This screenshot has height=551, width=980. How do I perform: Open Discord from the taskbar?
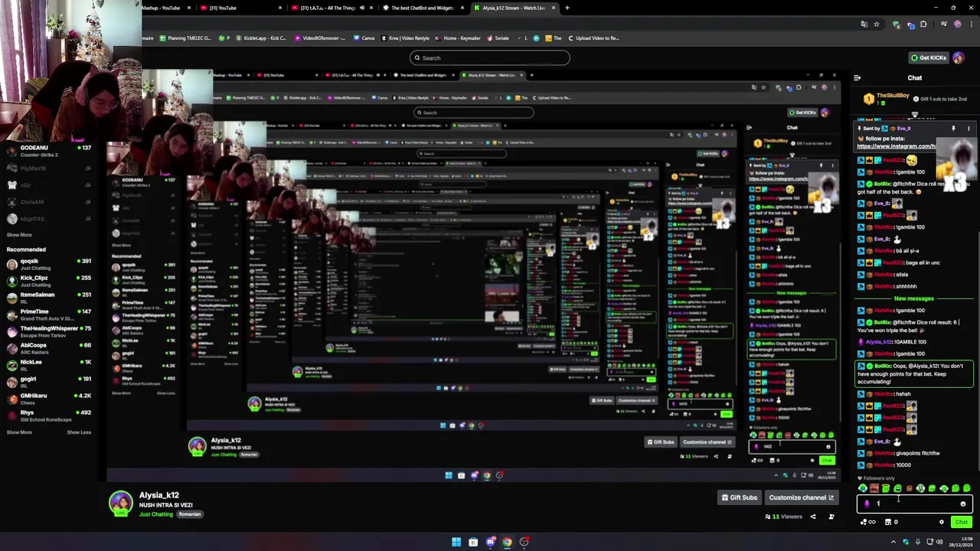[490, 542]
